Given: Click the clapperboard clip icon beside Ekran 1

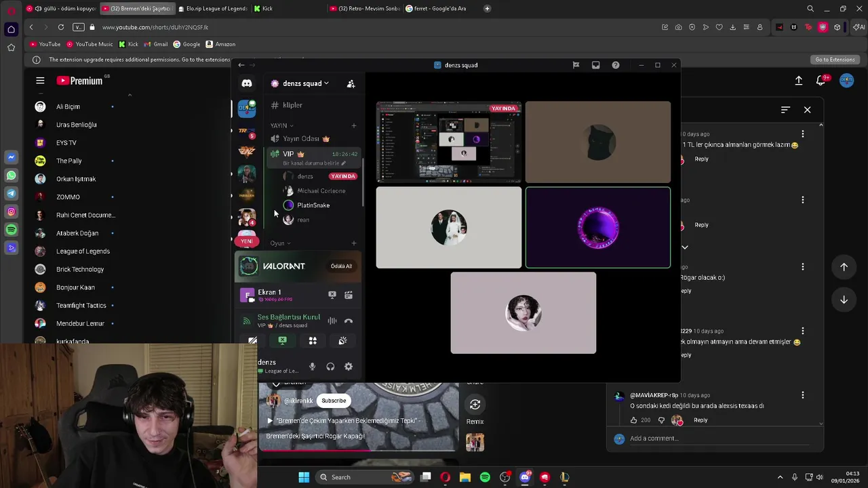Looking at the screenshot, I should 349,295.
